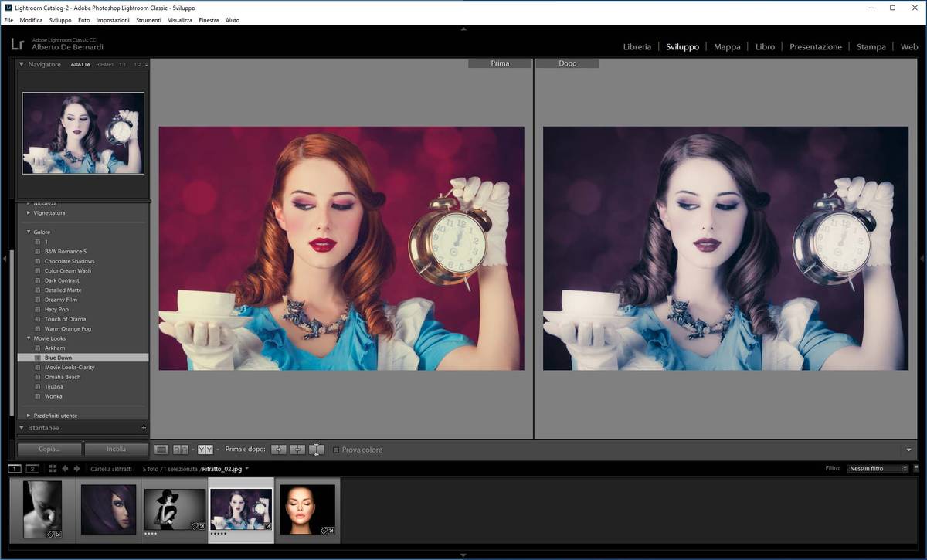Click the before/after Y|Y view icon
The width and height of the screenshot is (927, 560).
click(x=205, y=450)
